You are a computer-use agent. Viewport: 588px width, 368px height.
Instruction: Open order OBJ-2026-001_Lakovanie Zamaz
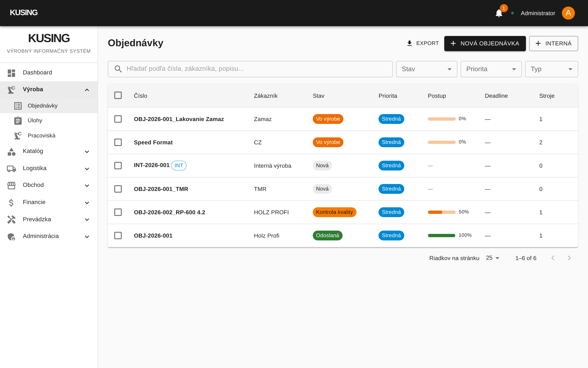(x=179, y=119)
